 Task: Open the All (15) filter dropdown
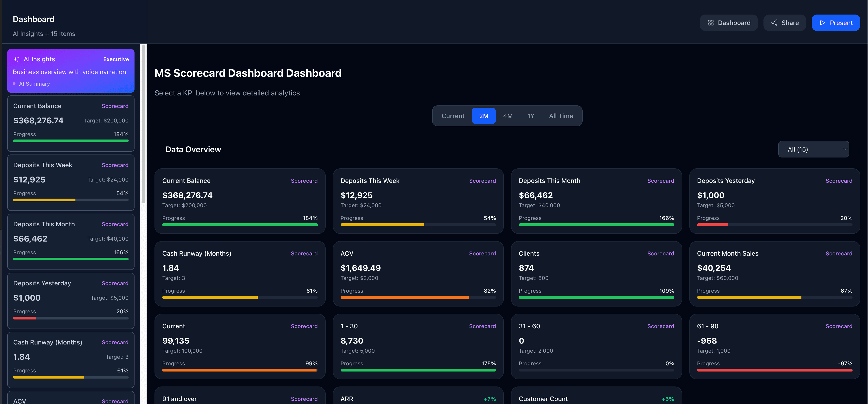click(814, 149)
